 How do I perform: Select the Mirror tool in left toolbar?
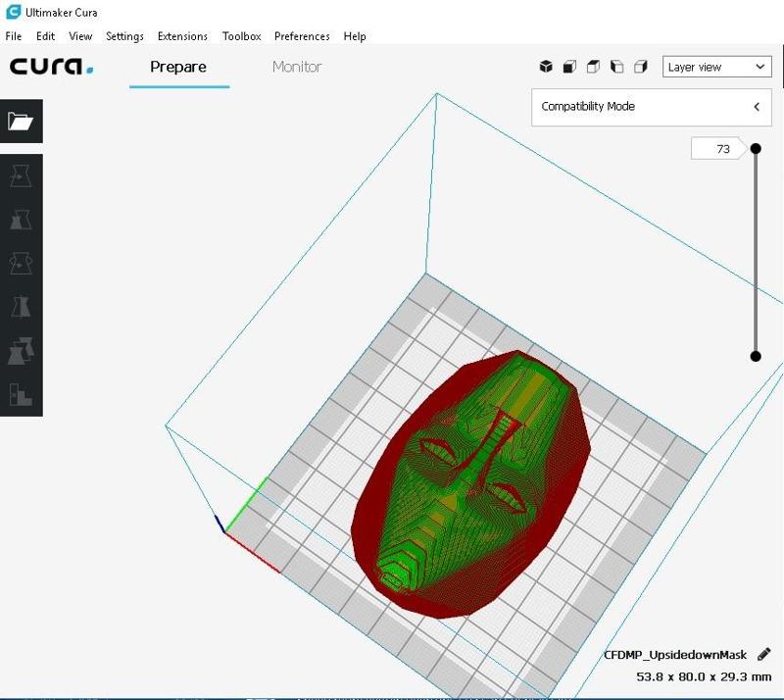pos(21,307)
